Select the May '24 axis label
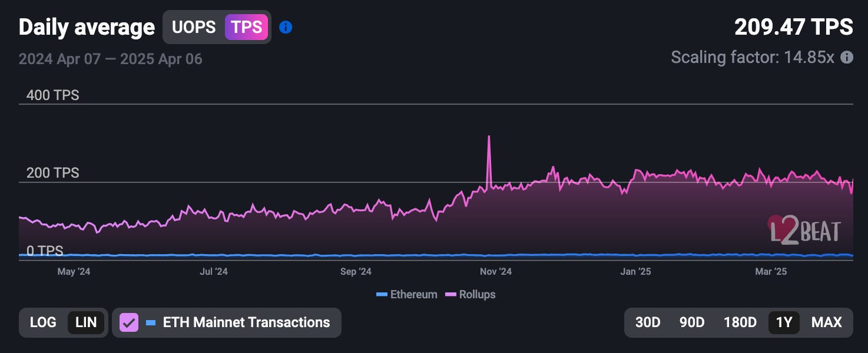 click(x=74, y=272)
